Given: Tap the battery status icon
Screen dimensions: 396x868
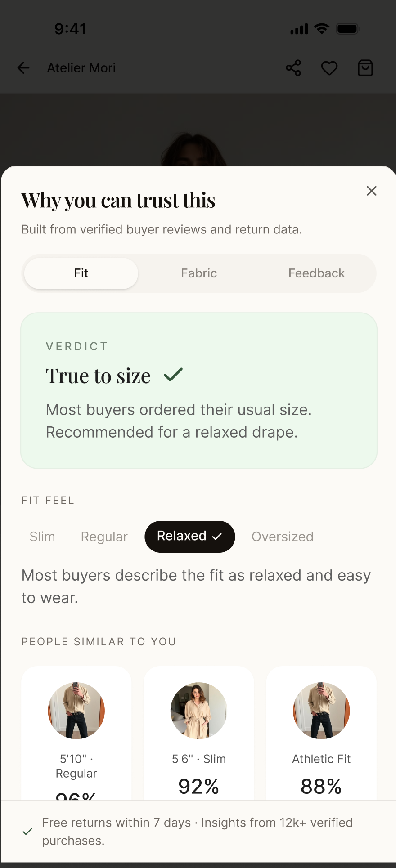Looking at the screenshot, I should pyautogui.click(x=348, y=29).
